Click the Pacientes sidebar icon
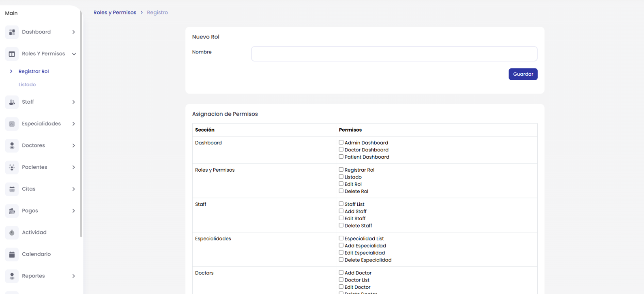 point(12,167)
